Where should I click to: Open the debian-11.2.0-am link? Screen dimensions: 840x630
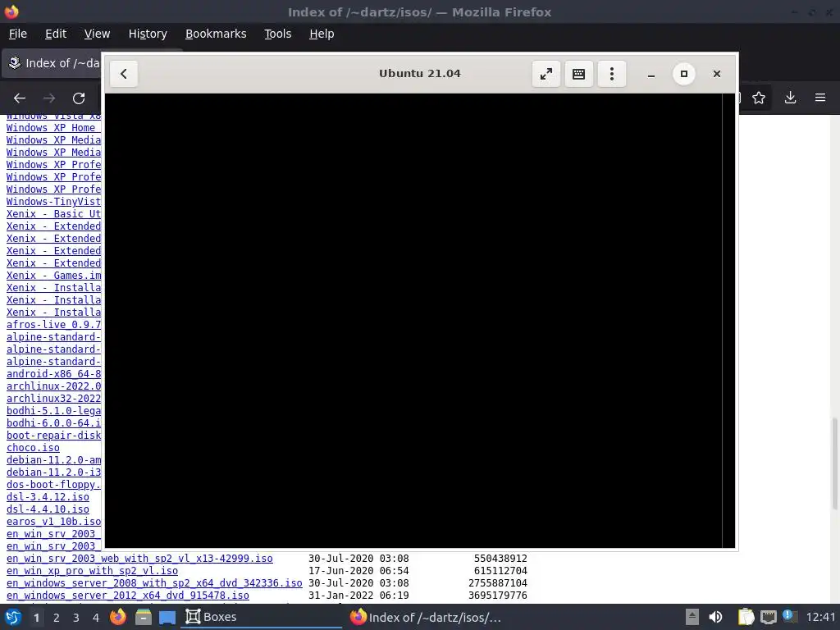(x=53, y=460)
